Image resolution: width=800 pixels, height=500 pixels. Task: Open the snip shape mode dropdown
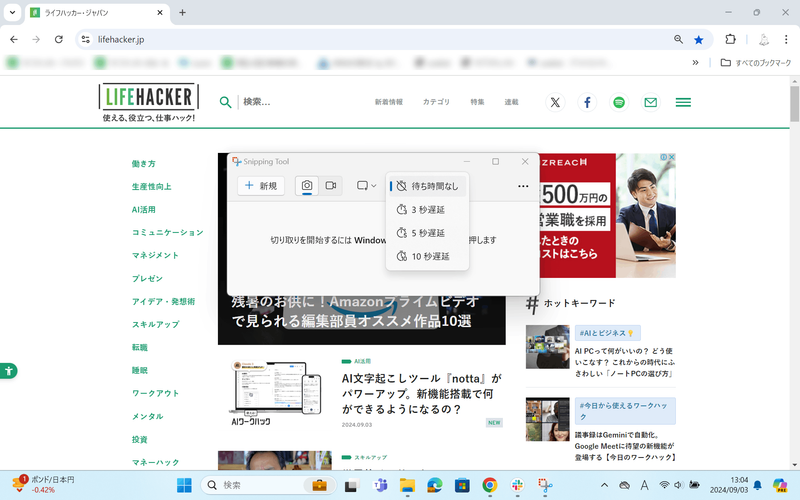(x=366, y=186)
